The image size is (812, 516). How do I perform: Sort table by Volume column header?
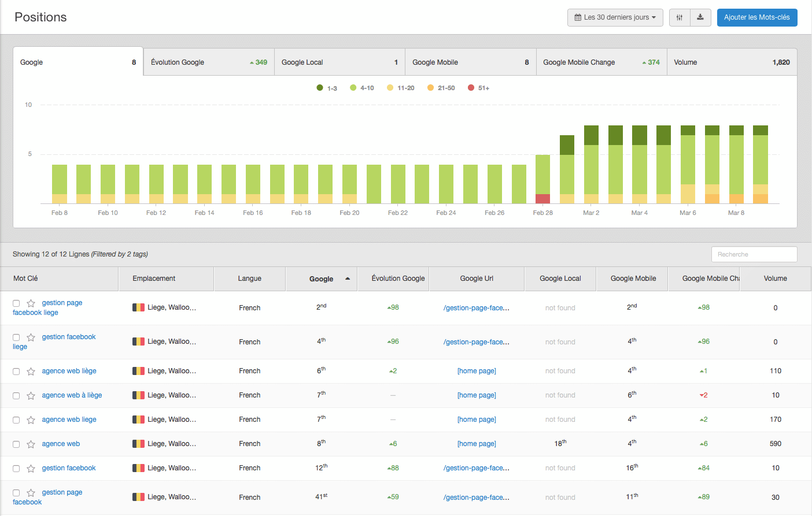pos(775,279)
